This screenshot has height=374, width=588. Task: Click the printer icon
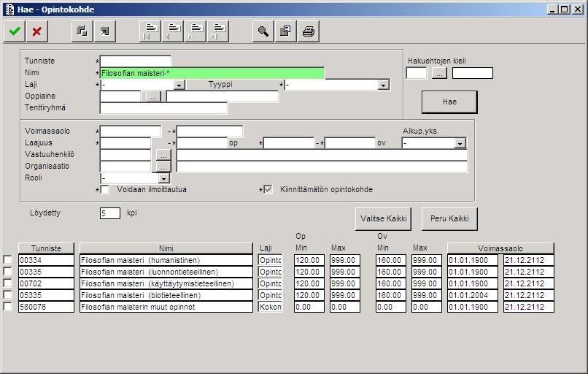pyautogui.click(x=309, y=31)
